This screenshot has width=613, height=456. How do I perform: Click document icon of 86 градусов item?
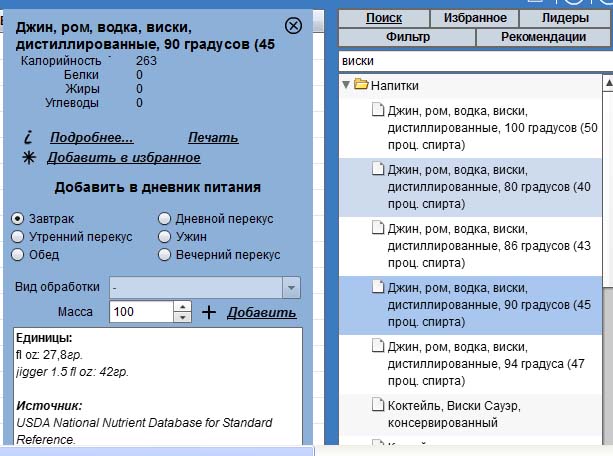378,228
